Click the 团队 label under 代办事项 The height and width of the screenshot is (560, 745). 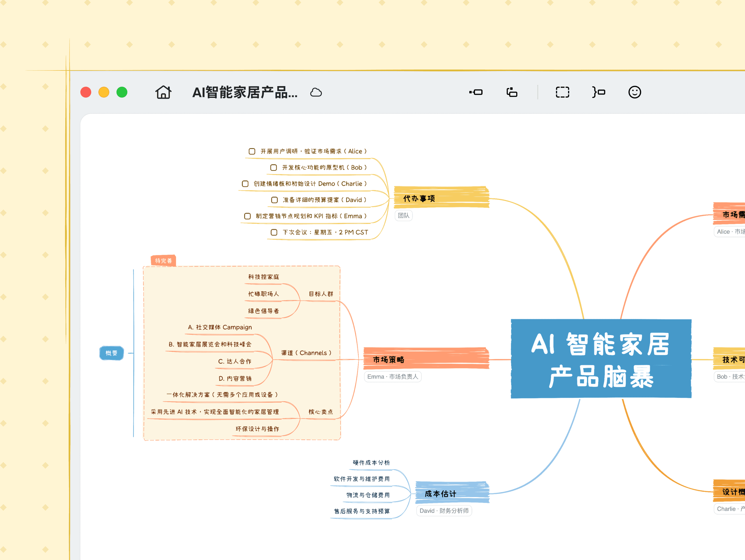[403, 215]
